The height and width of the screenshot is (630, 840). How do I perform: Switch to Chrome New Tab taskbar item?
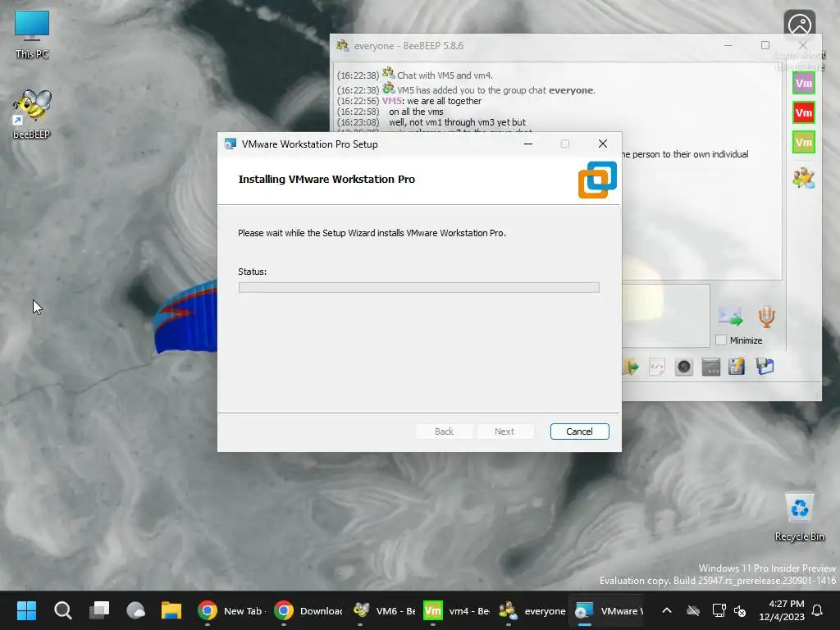[x=231, y=610]
